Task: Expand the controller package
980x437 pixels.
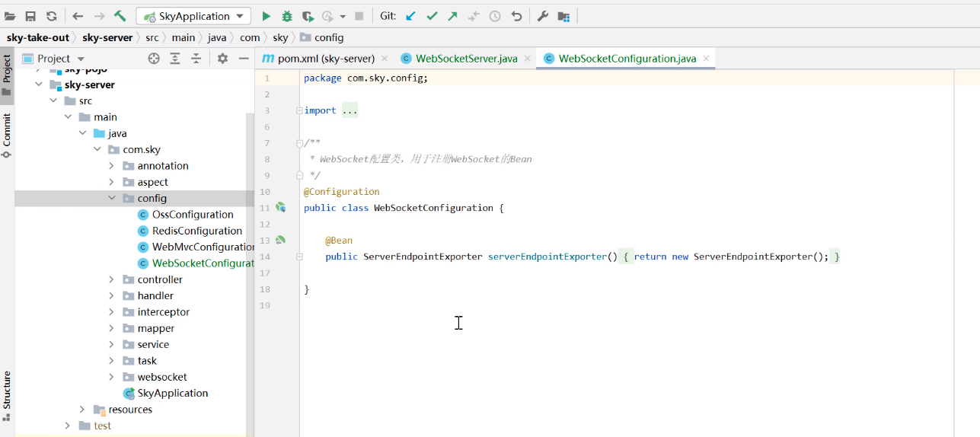Action: [111, 279]
